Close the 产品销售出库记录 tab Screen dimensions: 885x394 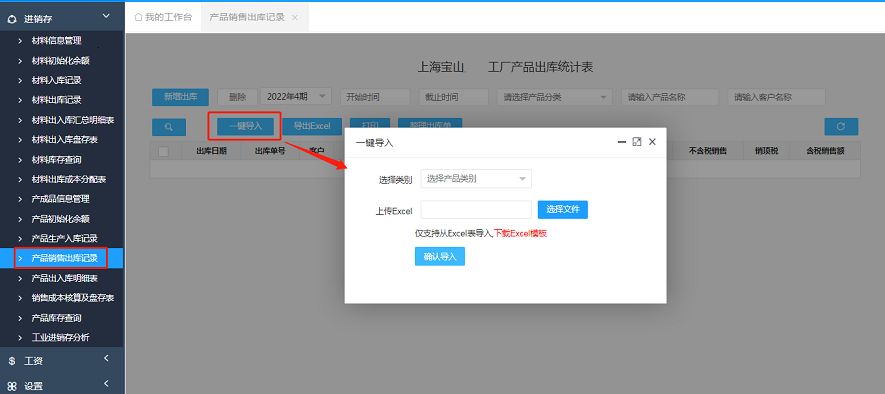295,17
